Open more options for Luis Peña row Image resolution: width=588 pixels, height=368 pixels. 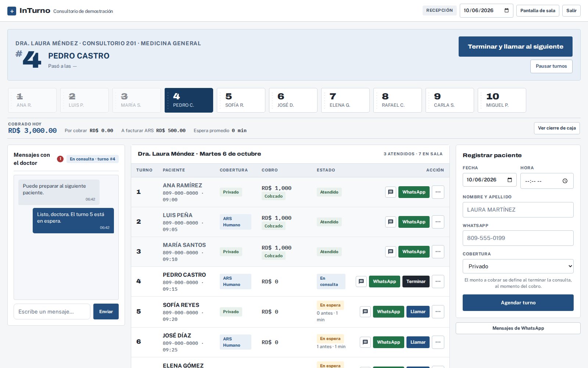[438, 222]
